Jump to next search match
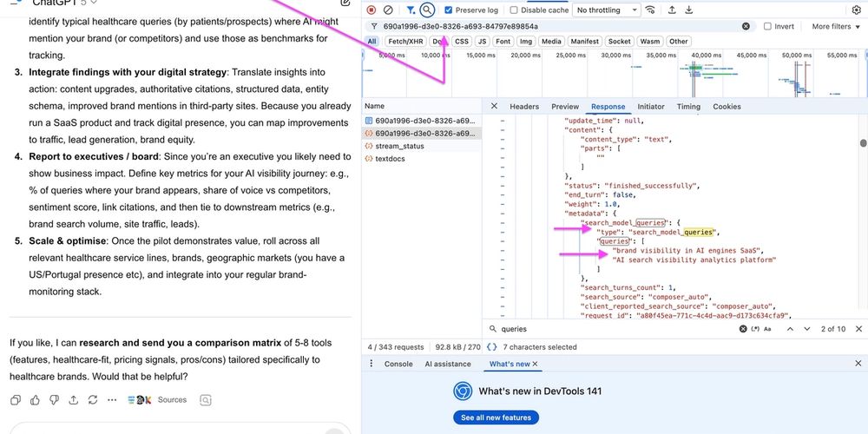868x434 pixels. (807, 329)
